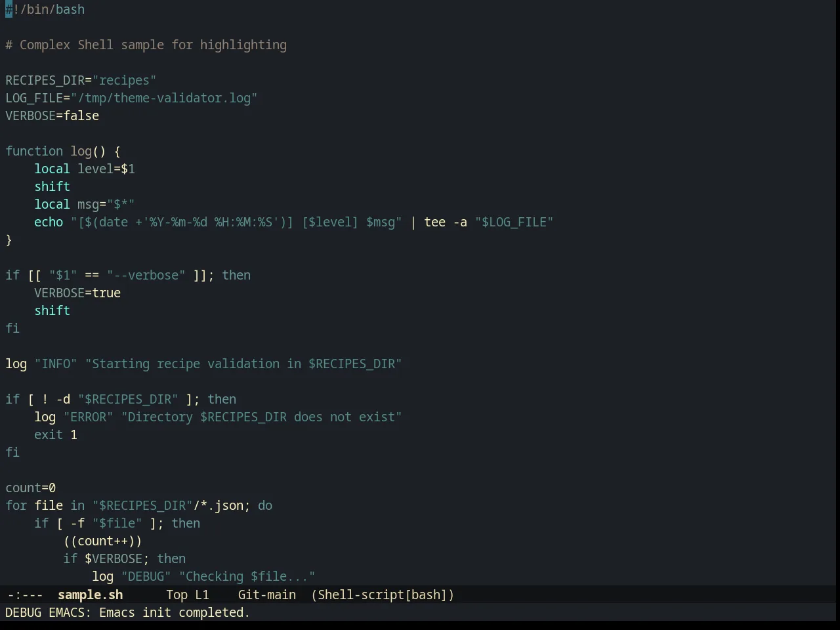Click the "$LOG_FILE" string after tee
840x630 pixels.
[514, 222]
